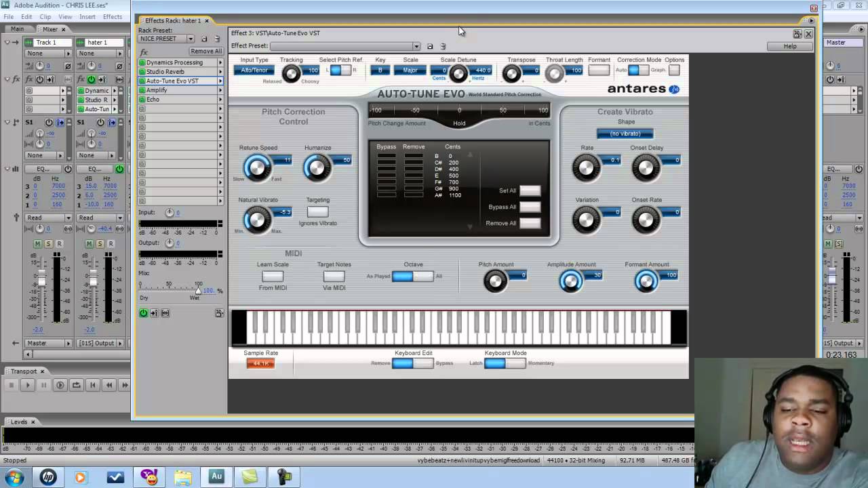
Task: Open Yahoo Messenger from the taskbar
Action: click(149, 476)
